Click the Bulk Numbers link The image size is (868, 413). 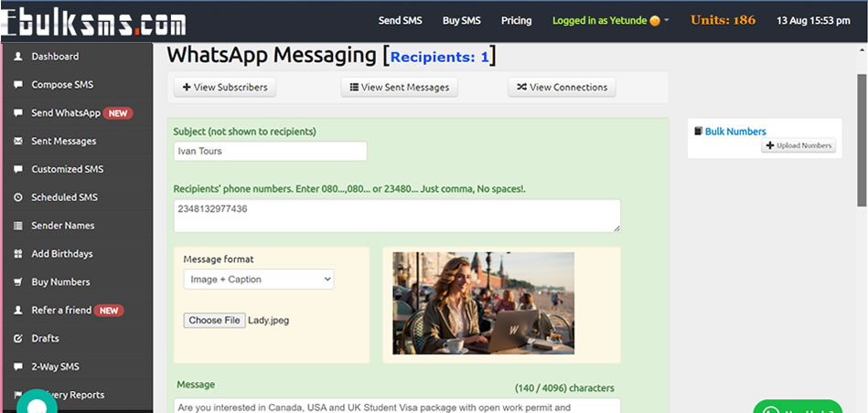[x=735, y=132]
